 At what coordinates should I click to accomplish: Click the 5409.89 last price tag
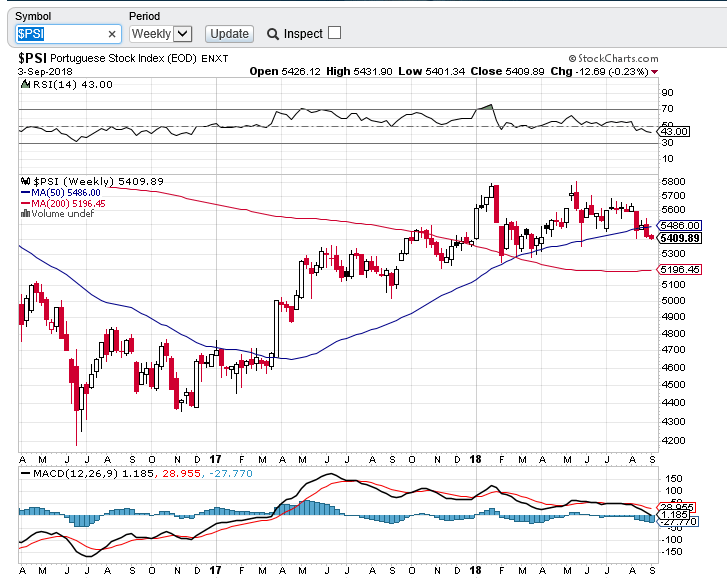(x=679, y=238)
